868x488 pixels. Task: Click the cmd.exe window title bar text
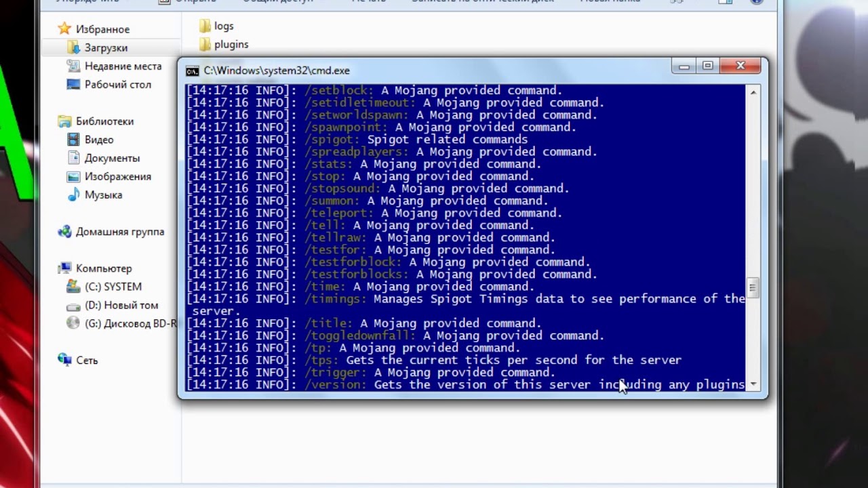coord(277,70)
